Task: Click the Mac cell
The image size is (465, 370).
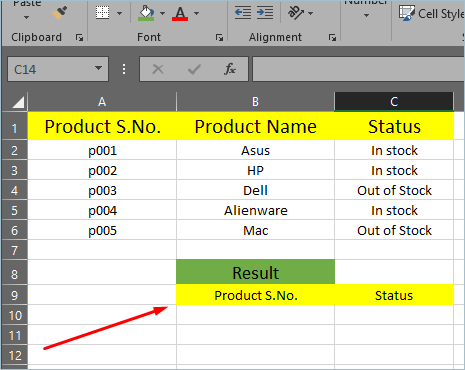Action: (x=255, y=230)
